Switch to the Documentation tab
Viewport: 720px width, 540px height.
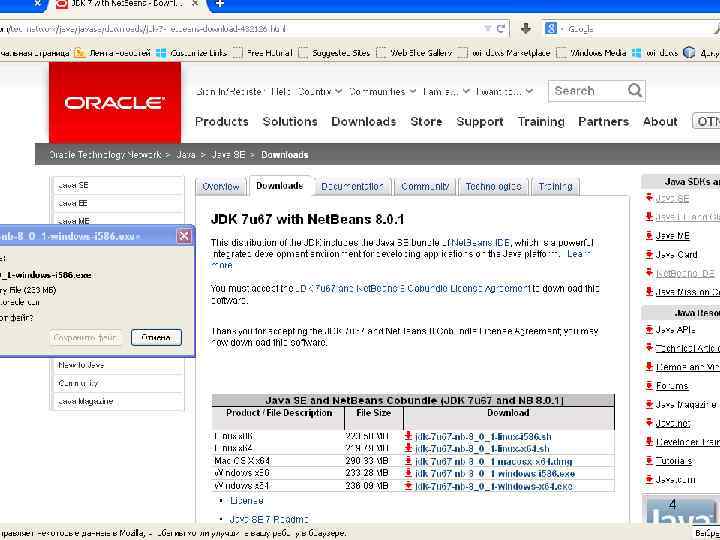[x=352, y=186]
